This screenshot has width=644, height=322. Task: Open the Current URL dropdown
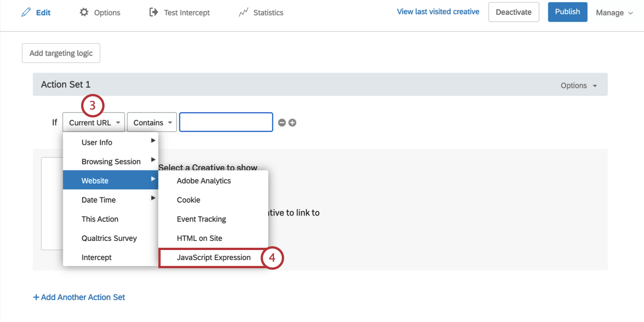(x=93, y=122)
